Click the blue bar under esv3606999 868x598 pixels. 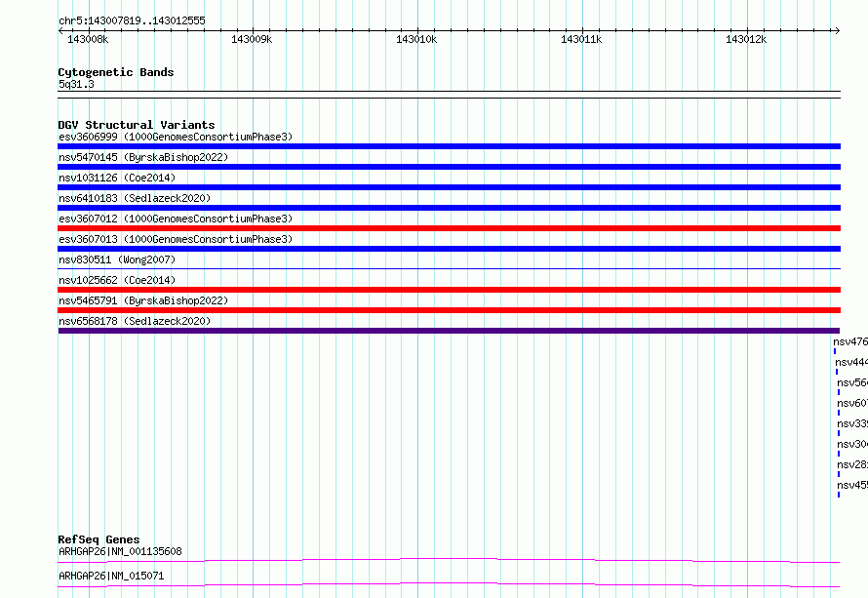[x=449, y=146]
